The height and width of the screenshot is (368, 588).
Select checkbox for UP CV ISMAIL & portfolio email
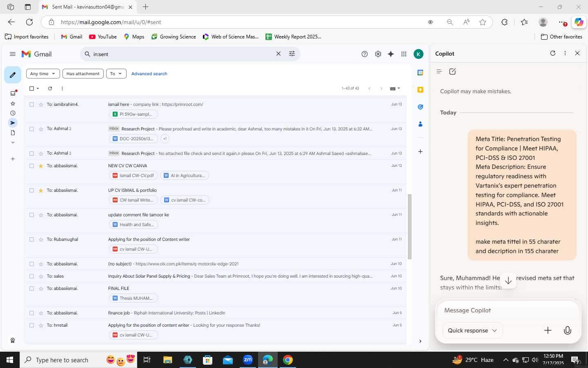(31, 191)
